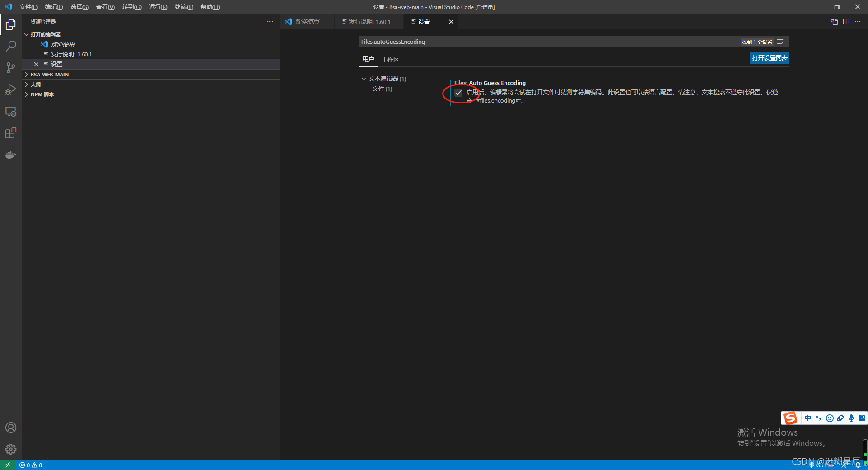Clear the settings search input
868x470 pixels.
[x=781, y=42]
